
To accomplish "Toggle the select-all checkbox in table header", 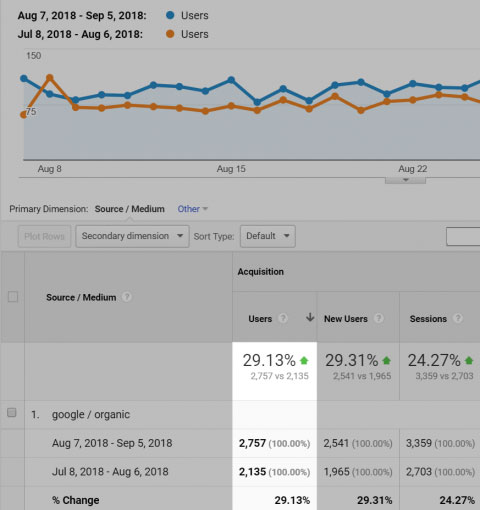I will pyautogui.click(x=13, y=297).
